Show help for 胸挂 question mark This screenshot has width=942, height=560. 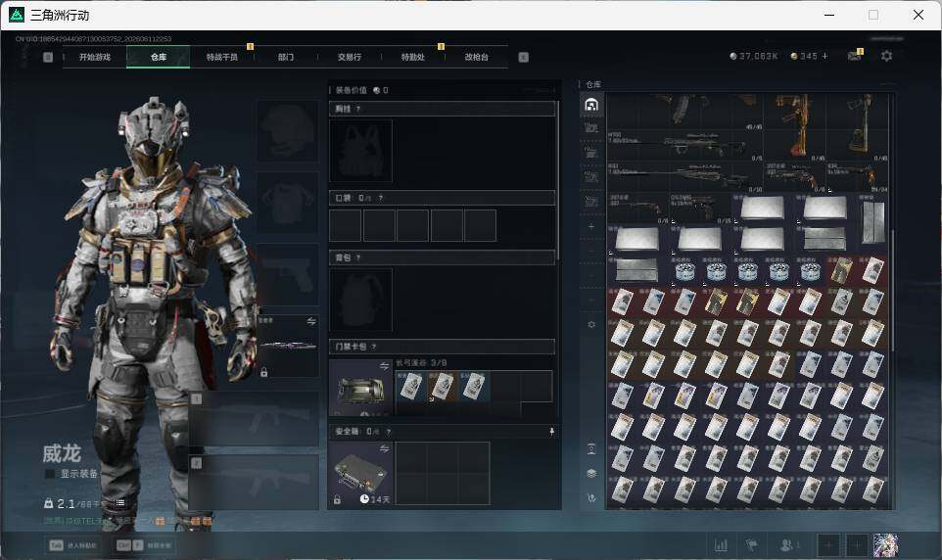click(358, 109)
